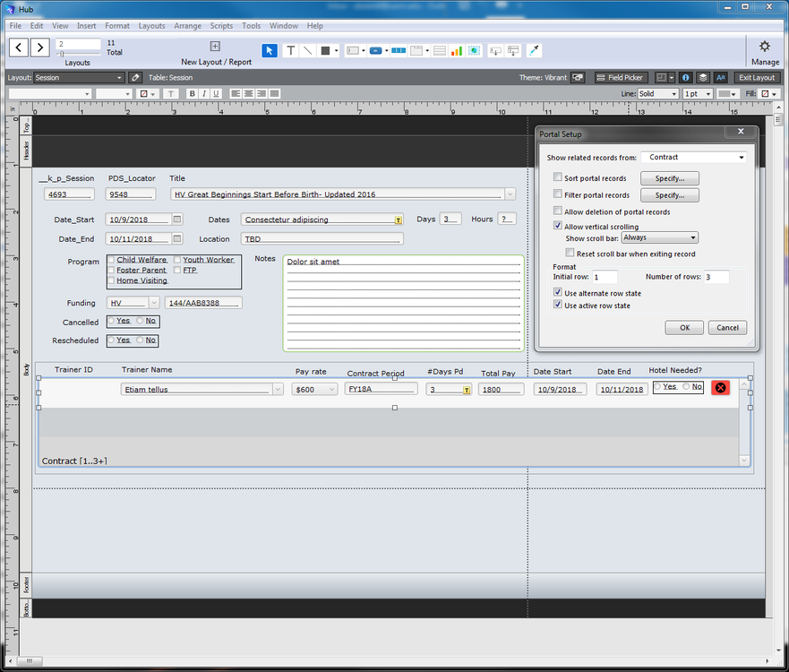This screenshot has height=672, width=789.
Task: Open the Layout Session dropdown
Action: click(79, 78)
